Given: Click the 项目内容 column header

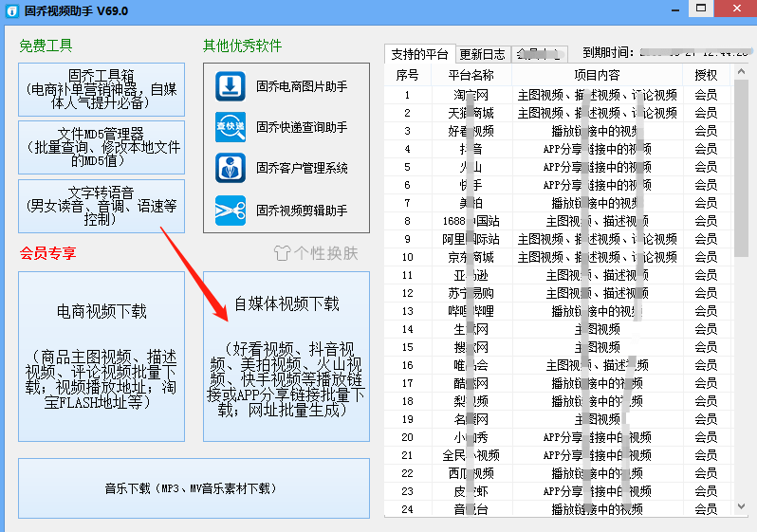Looking at the screenshot, I should coord(597,75).
